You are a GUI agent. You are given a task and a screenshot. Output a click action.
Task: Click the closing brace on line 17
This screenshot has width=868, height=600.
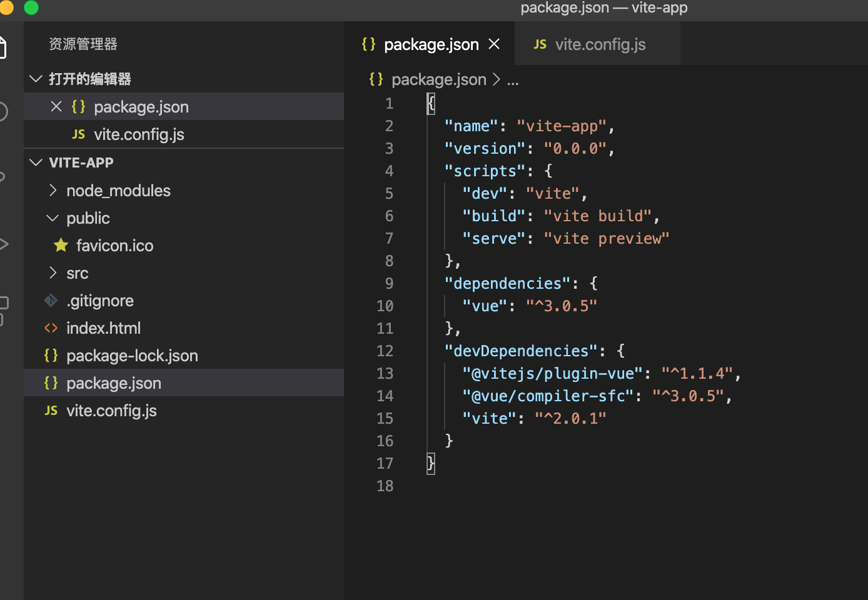(x=431, y=464)
